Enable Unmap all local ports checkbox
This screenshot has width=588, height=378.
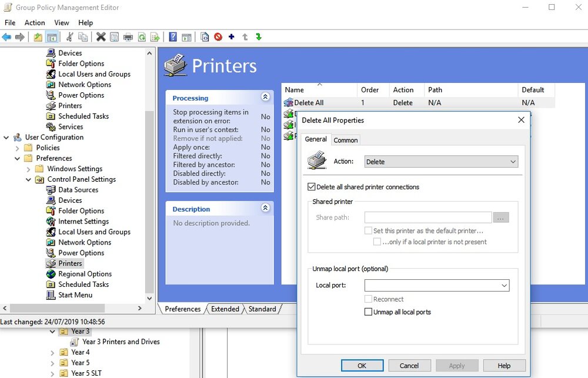click(x=368, y=312)
